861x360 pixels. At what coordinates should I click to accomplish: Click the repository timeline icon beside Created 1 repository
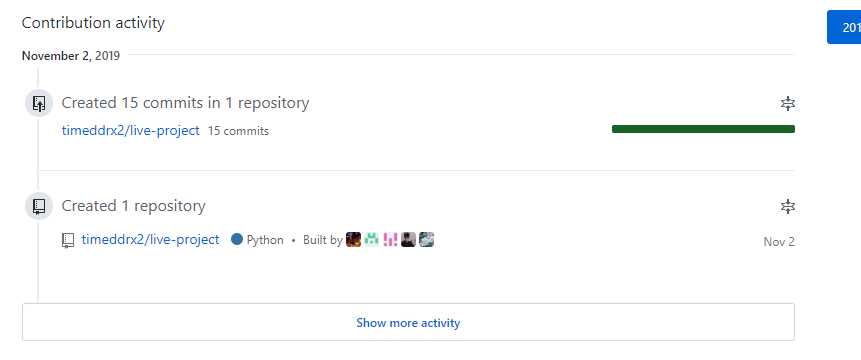click(x=38, y=206)
